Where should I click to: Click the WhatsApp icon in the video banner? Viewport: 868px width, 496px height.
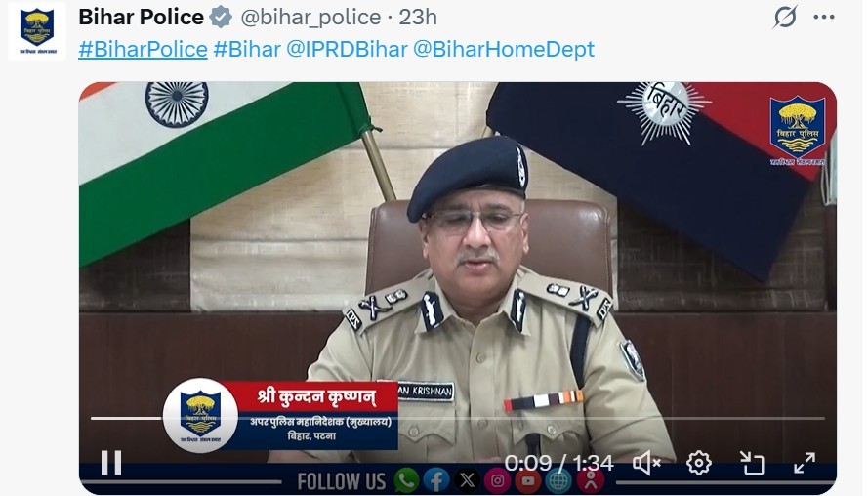point(406,480)
